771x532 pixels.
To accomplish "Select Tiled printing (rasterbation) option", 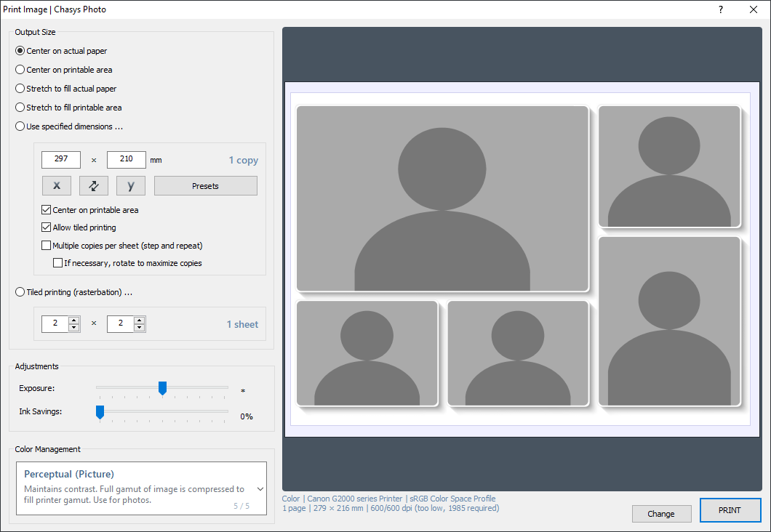I will [20, 292].
